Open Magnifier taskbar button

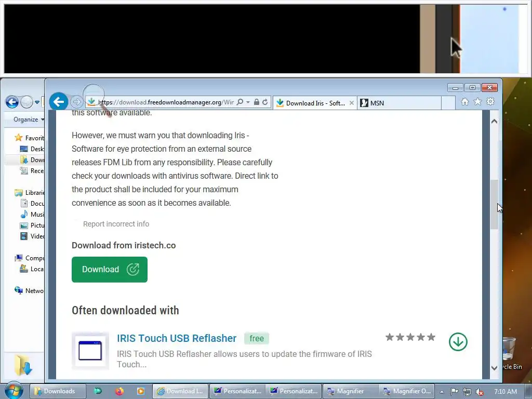(x=350, y=391)
